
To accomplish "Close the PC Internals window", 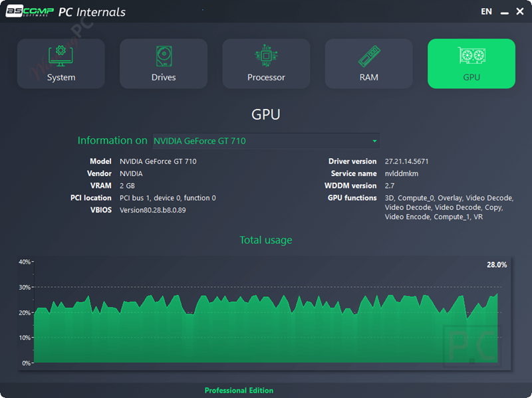I will click(520, 11).
